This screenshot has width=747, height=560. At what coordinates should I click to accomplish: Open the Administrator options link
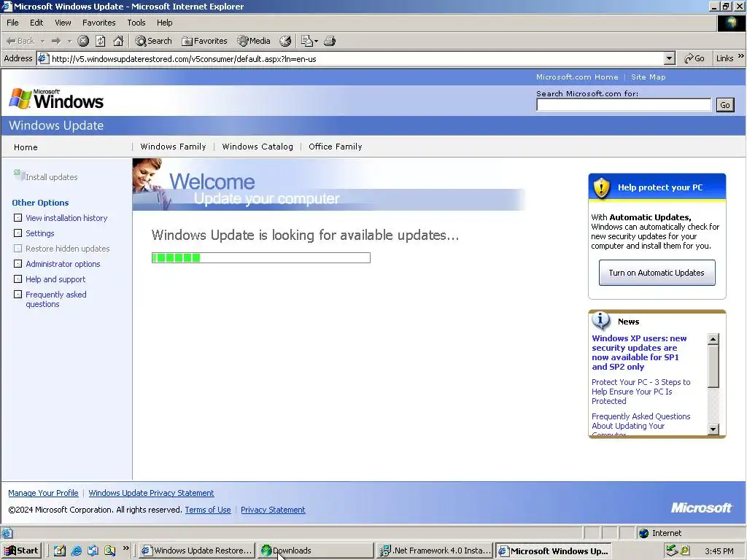click(x=63, y=264)
